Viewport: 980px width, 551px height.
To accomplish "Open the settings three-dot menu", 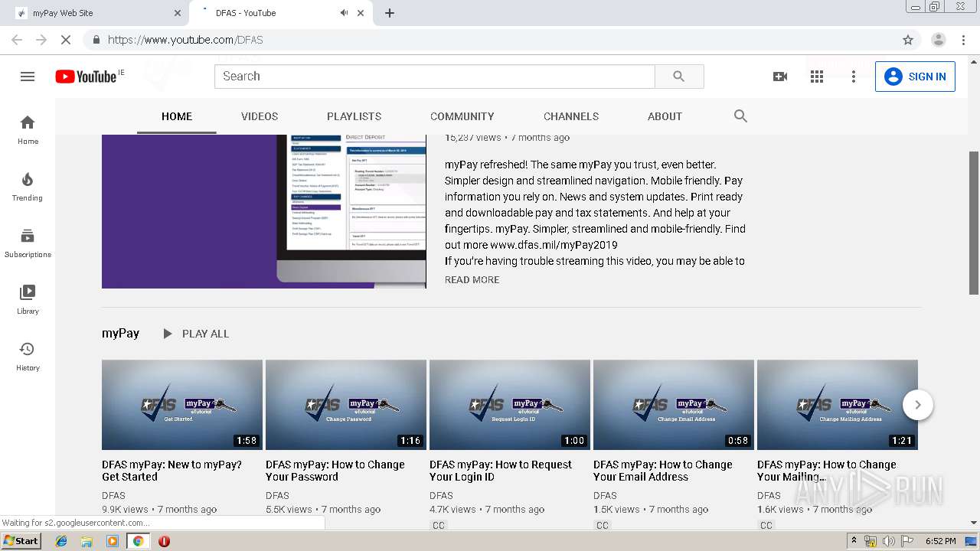I will (854, 77).
